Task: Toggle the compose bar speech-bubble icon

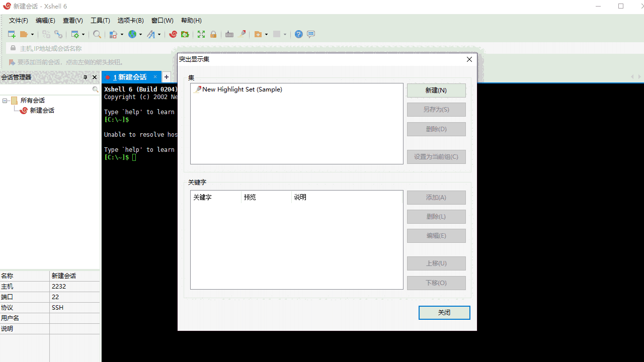Action: (311, 34)
